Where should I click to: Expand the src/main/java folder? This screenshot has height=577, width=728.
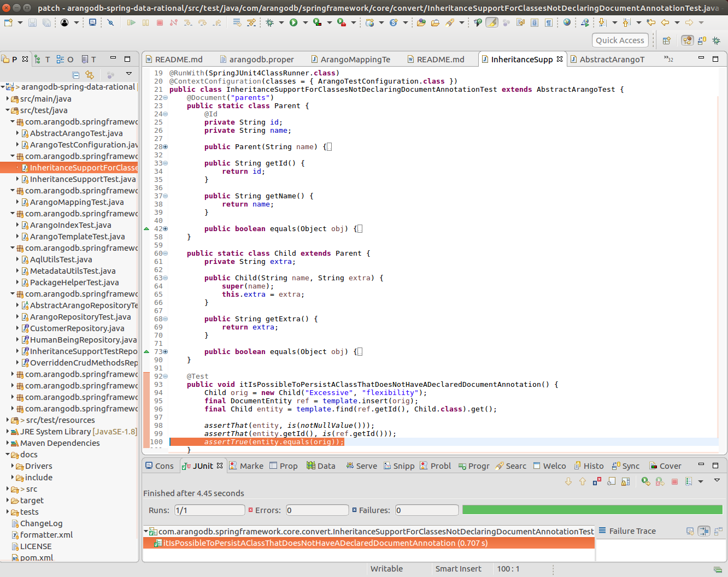(x=8, y=99)
